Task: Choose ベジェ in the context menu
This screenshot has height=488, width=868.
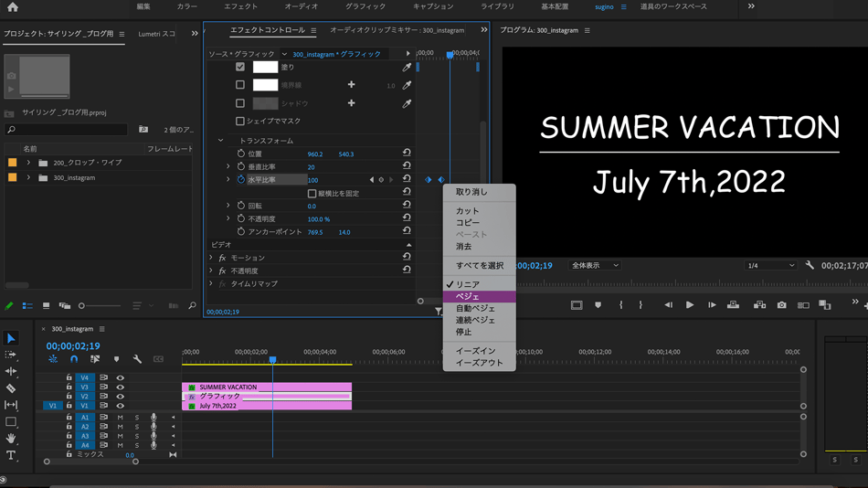Action: click(468, 297)
